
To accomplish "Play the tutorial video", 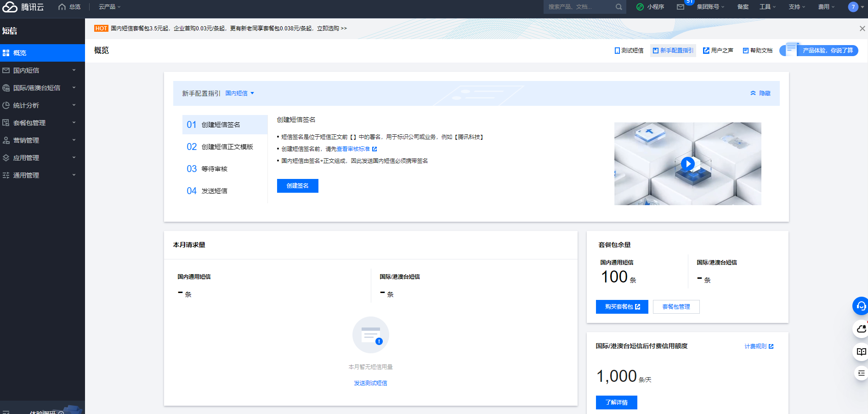I will 687,163.
